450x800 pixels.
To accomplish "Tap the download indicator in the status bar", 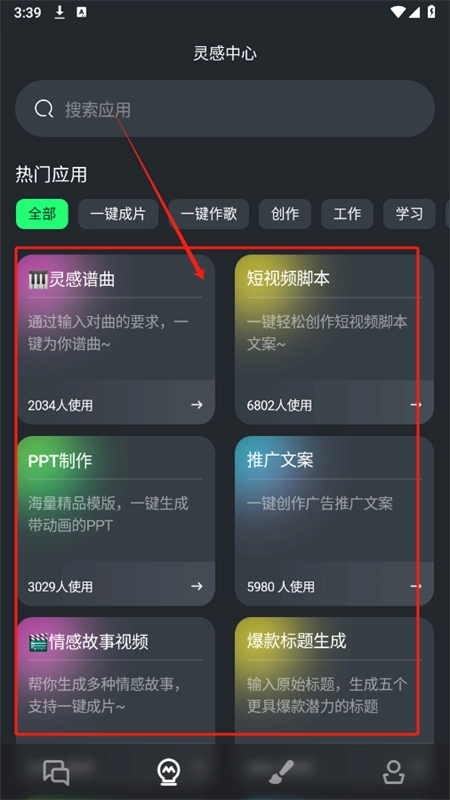I will (60, 12).
